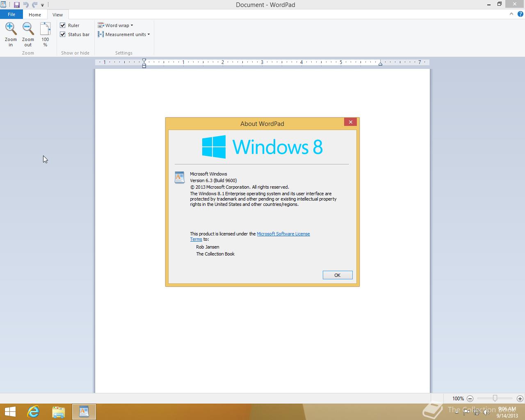Click the zoom slider thumb in status bar
525x420 pixels.
[x=495, y=398]
